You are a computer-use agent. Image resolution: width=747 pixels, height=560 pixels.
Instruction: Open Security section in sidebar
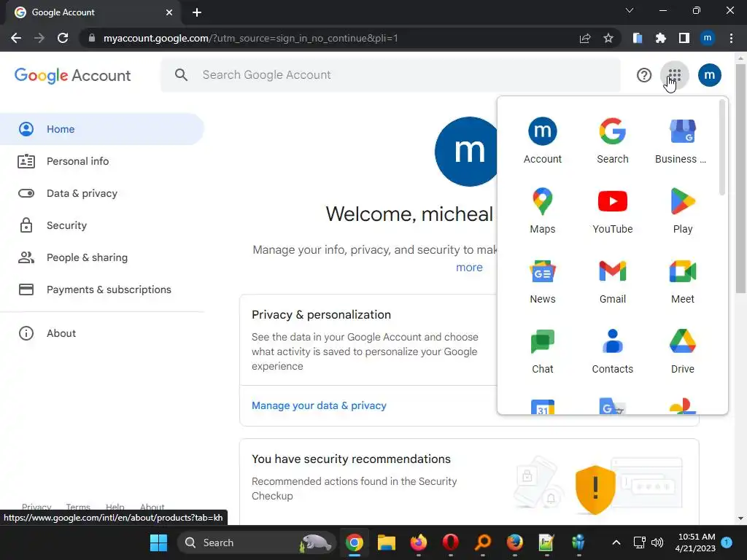click(102, 225)
